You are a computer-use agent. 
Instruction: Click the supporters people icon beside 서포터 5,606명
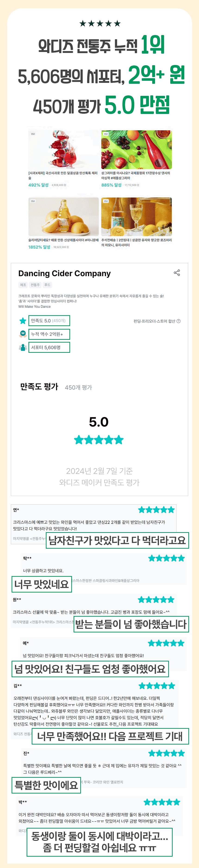coord(23,347)
